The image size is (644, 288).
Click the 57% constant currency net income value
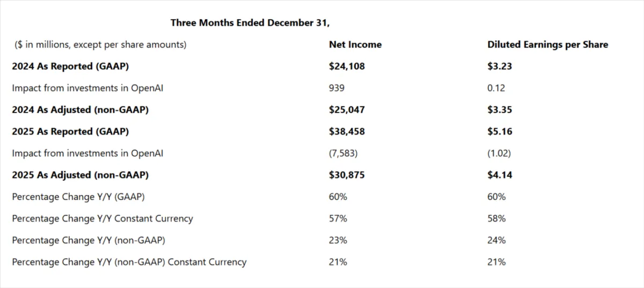(x=338, y=219)
